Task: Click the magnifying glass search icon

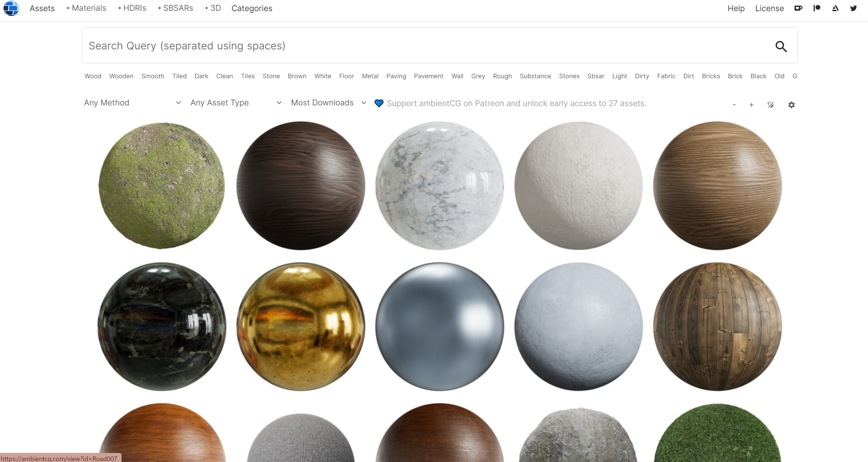Action: 781,46
